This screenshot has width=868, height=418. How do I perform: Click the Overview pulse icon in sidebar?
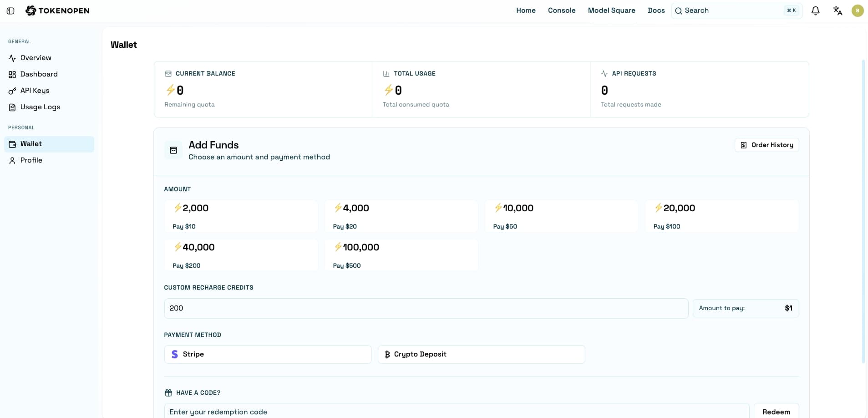12,58
